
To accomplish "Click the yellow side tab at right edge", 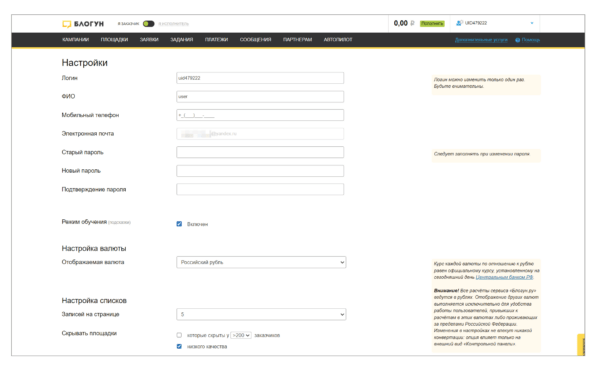I will pyautogui.click(x=581, y=345).
